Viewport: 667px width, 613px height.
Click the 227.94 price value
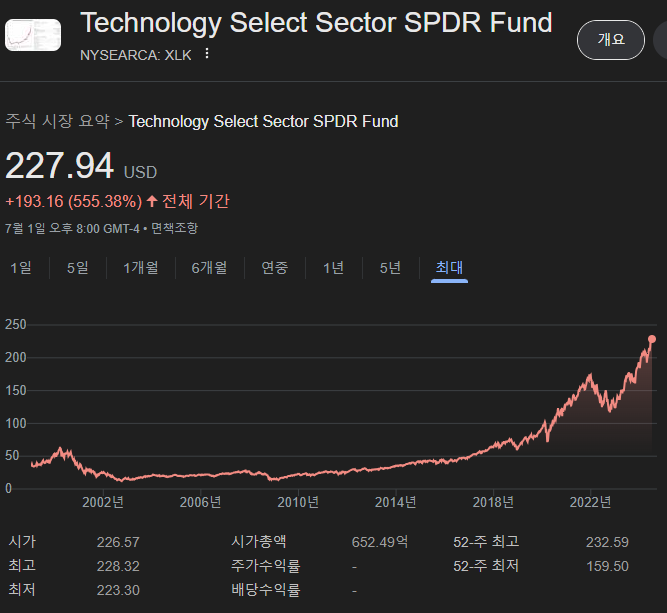(60, 166)
